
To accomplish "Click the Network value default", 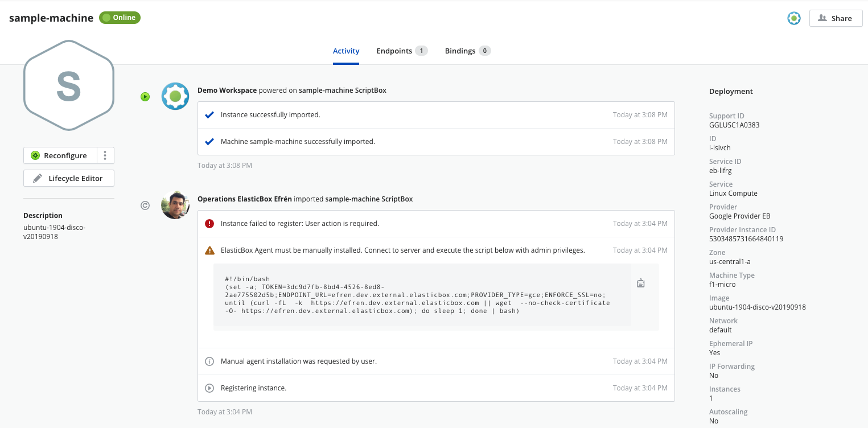I will 721,330.
